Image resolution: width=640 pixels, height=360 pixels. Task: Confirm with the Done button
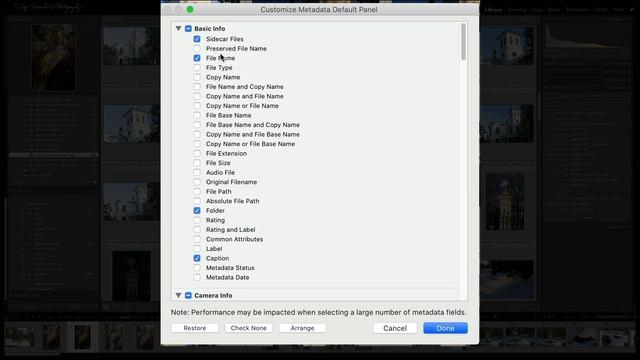445,328
